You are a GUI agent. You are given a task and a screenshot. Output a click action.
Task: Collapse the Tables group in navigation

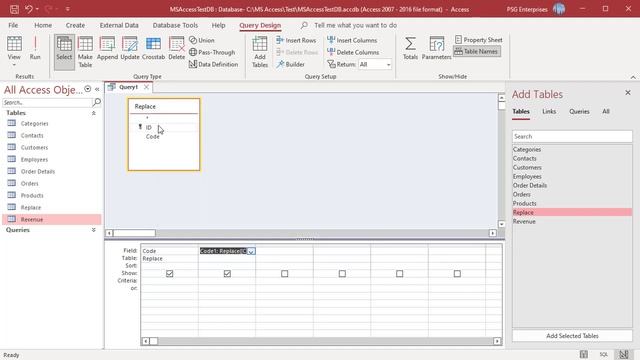(x=93, y=113)
